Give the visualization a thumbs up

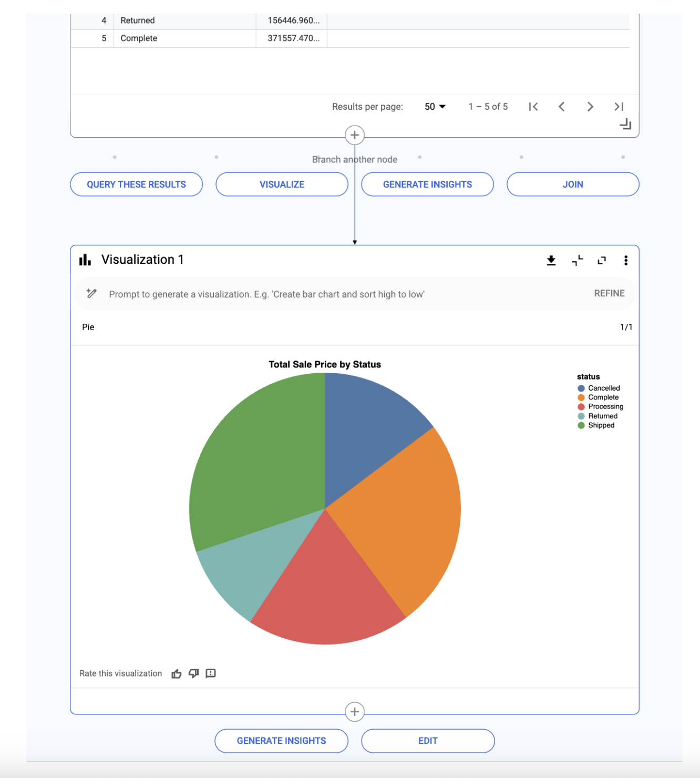tap(177, 673)
